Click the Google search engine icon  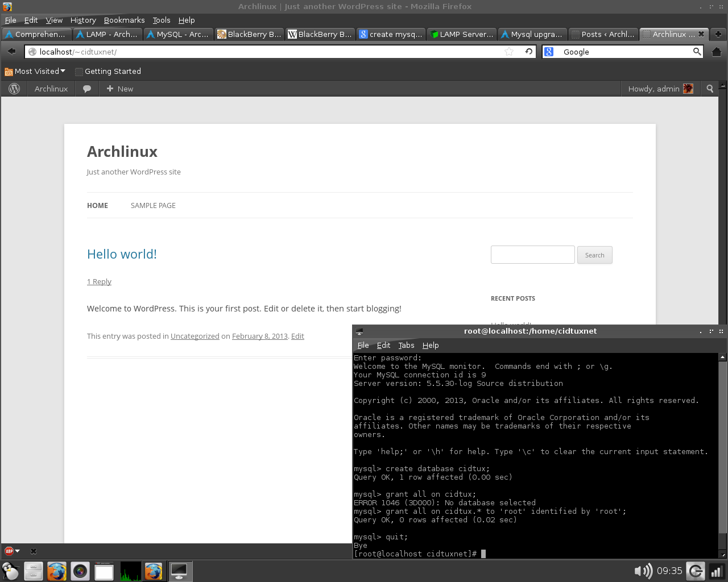(549, 52)
